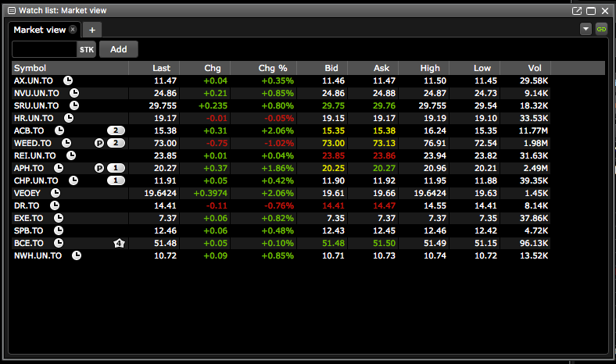The image size is (616, 364).
Task: Select the AX.UN.TO symbol
Action: 34,80
